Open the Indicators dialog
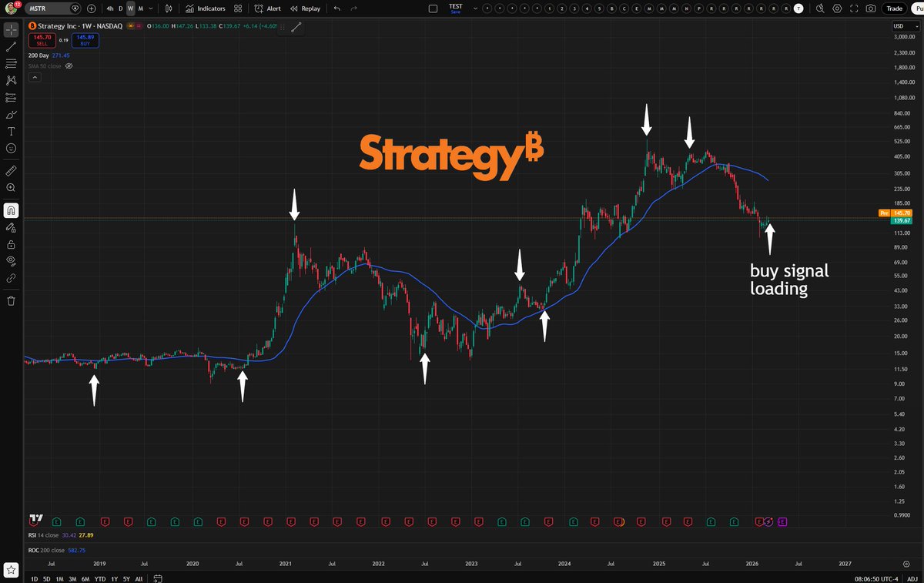This screenshot has height=583, width=924. tap(206, 8)
